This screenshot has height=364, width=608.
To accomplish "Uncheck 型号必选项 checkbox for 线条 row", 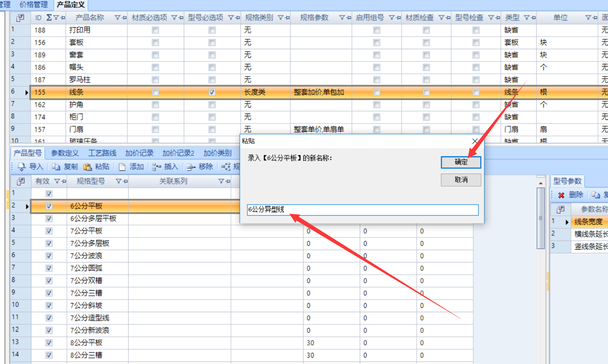I will point(212,92).
